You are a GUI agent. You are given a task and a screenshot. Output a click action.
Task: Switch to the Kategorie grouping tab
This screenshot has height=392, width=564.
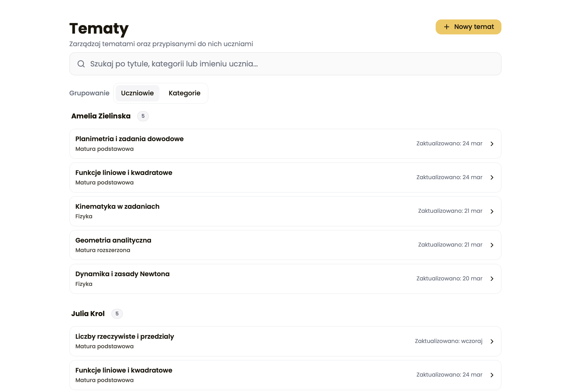point(184,93)
